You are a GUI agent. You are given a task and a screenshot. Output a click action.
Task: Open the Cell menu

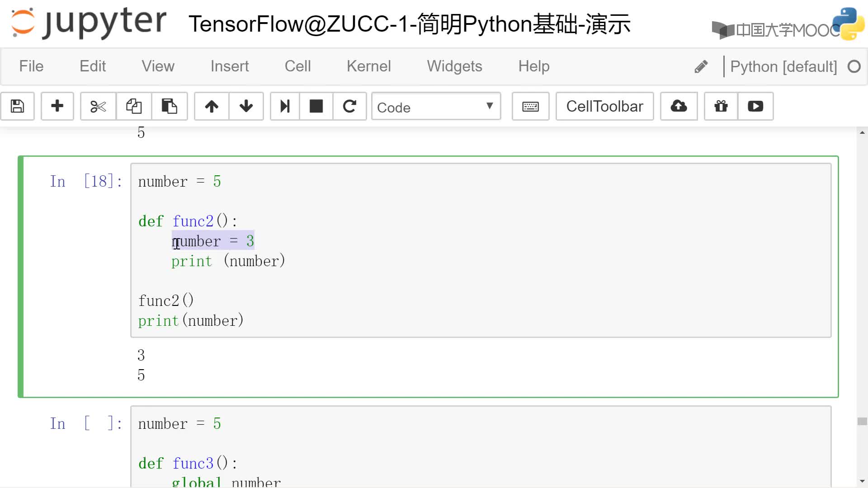tap(297, 66)
